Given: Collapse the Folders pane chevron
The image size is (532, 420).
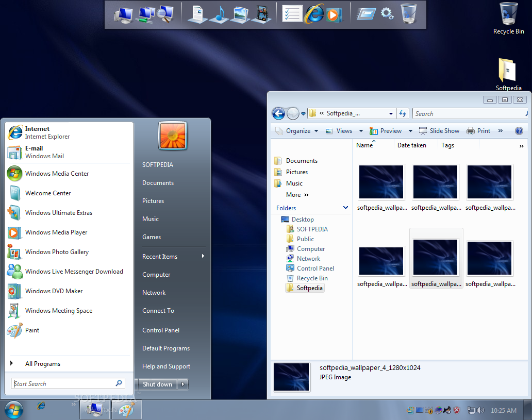Looking at the screenshot, I should click(x=345, y=208).
